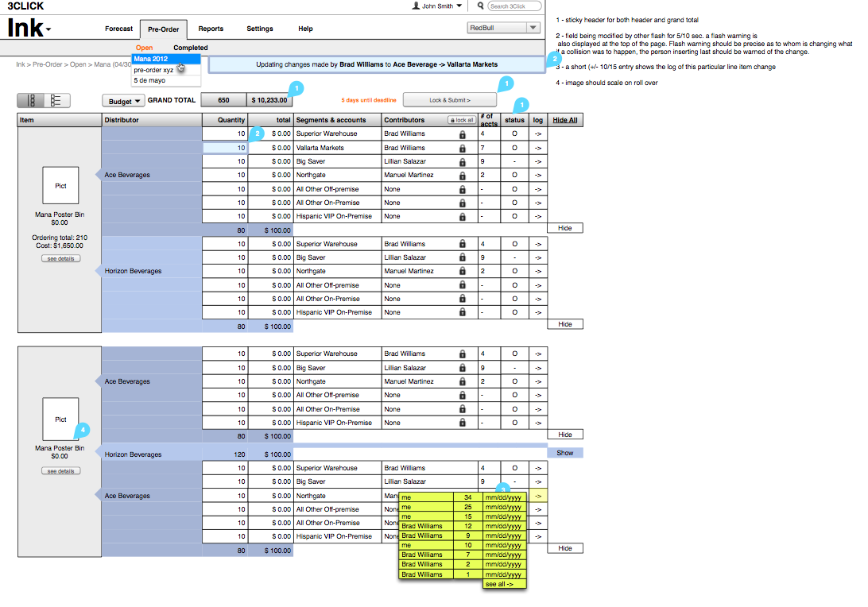Click the Vallarta Markets segment cell
Screen dimensions: 868x607
(x=337, y=148)
